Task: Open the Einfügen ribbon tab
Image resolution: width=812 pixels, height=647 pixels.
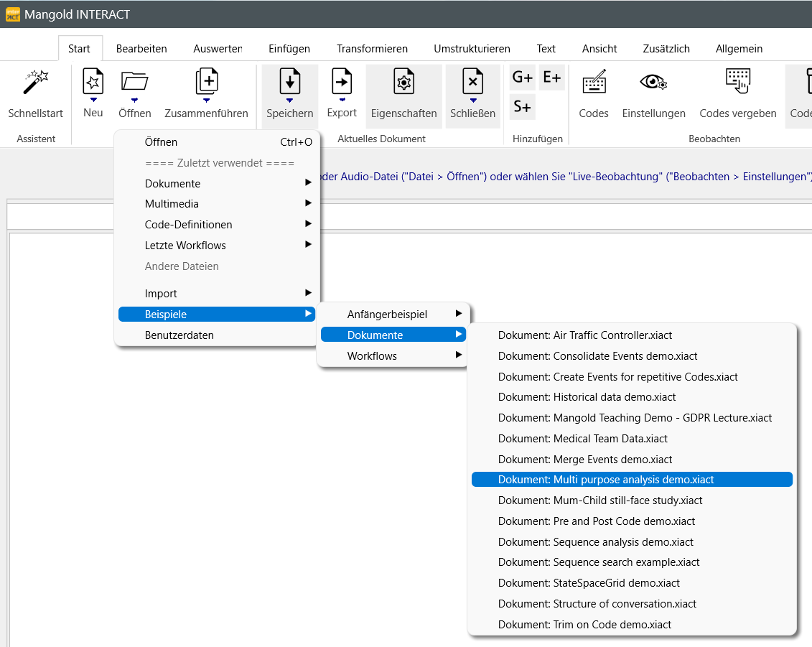Action: pos(289,49)
